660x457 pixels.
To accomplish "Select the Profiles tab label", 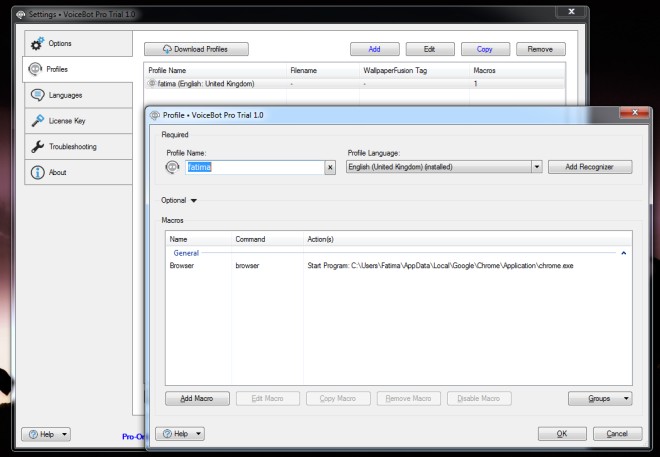I will click(57, 69).
